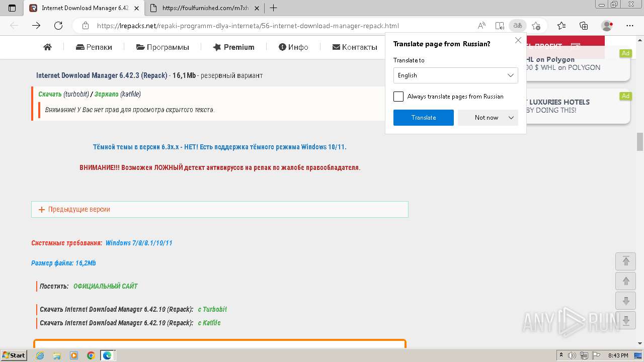The height and width of the screenshot is (362, 644).
Task: Open the Translate to language dropdown
Action: 456,75
